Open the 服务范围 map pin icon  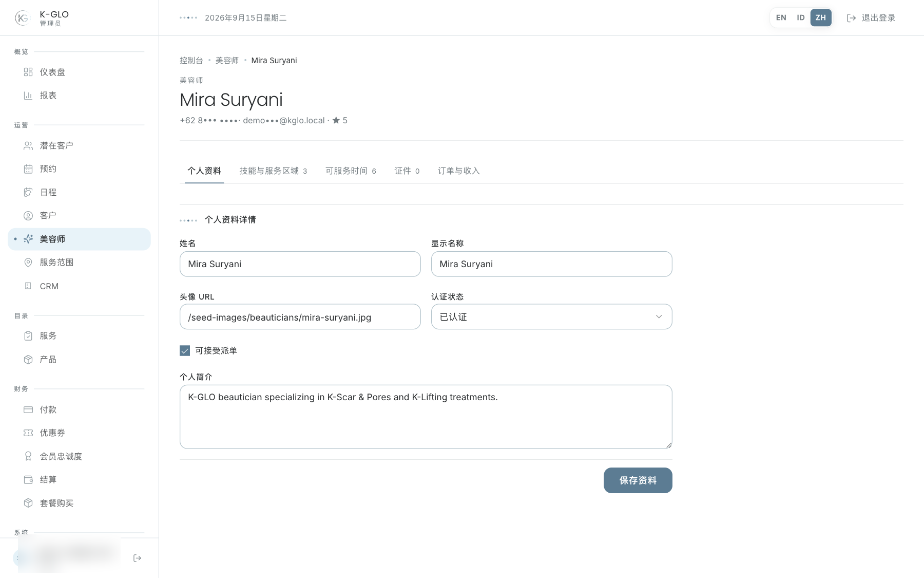click(28, 263)
